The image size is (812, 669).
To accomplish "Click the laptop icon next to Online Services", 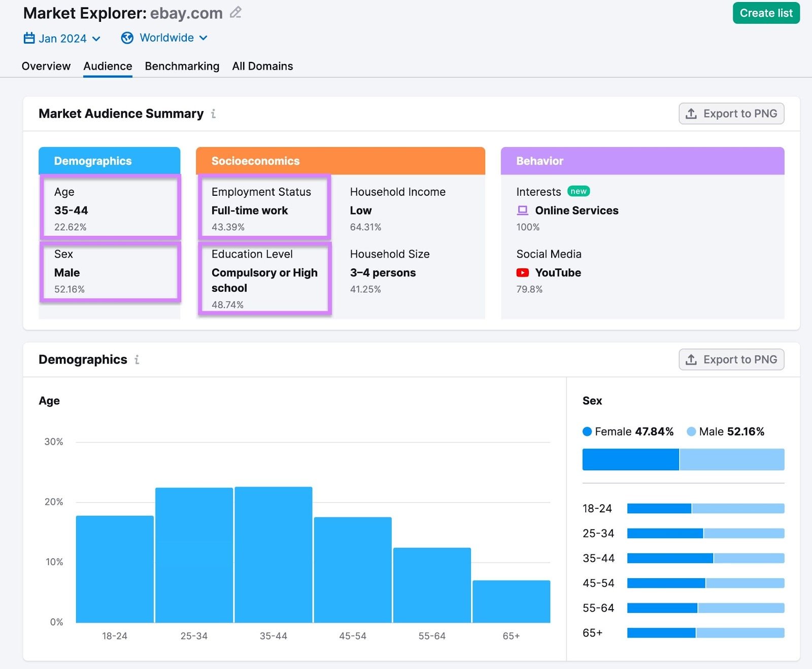I will 522,210.
